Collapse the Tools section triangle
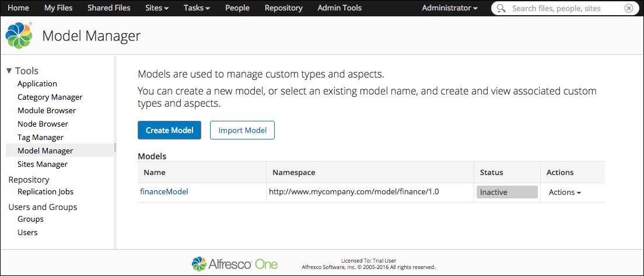Viewport: 644px width, 276px height. pos(9,71)
